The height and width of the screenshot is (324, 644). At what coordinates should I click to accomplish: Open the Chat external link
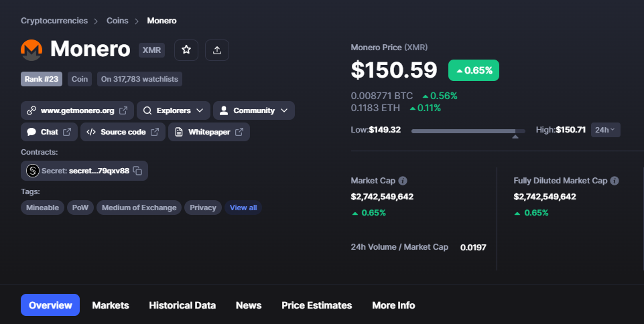[x=49, y=132]
